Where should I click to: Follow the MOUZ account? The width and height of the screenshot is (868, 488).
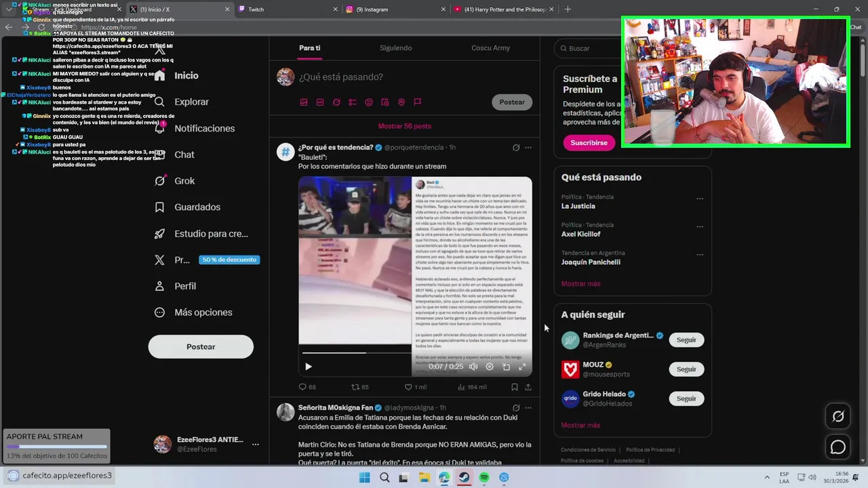pyautogui.click(x=686, y=369)
